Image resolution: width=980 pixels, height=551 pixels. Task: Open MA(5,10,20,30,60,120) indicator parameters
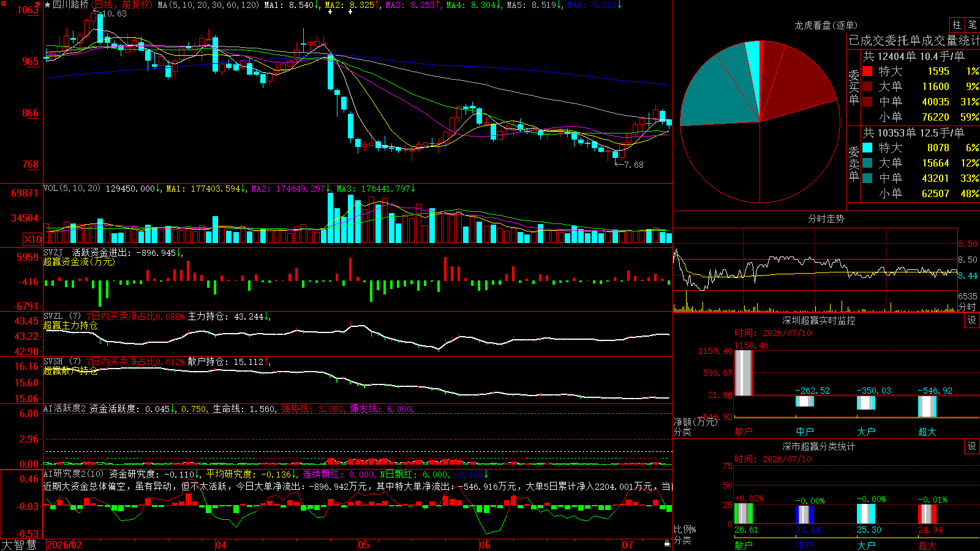point(208,5)
